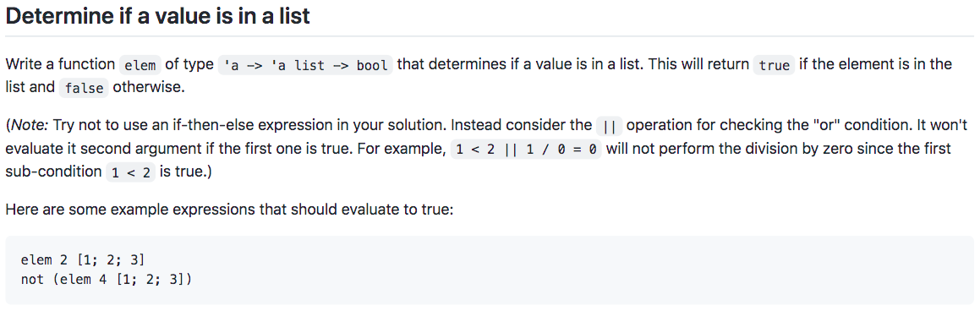Click the word "sub-condition"

tap(54, 172)
